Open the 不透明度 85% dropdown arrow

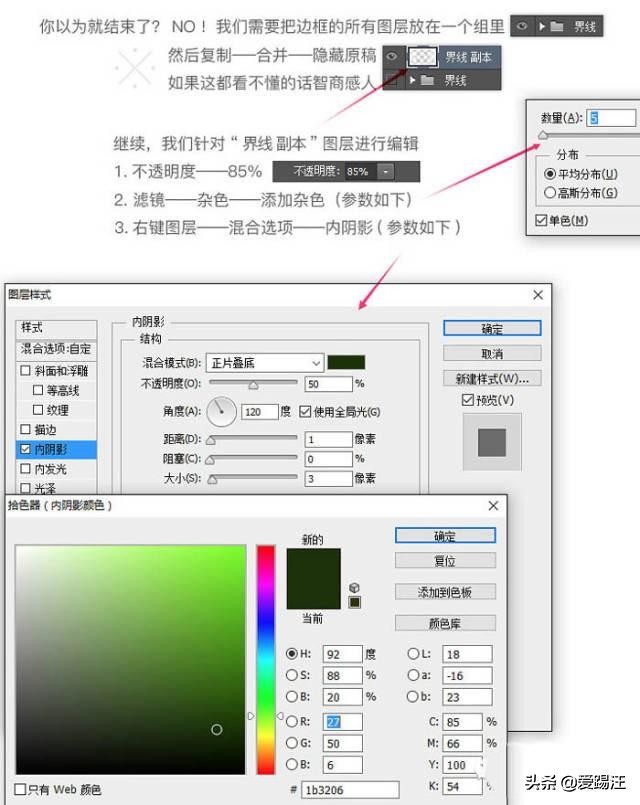point(385,171)
